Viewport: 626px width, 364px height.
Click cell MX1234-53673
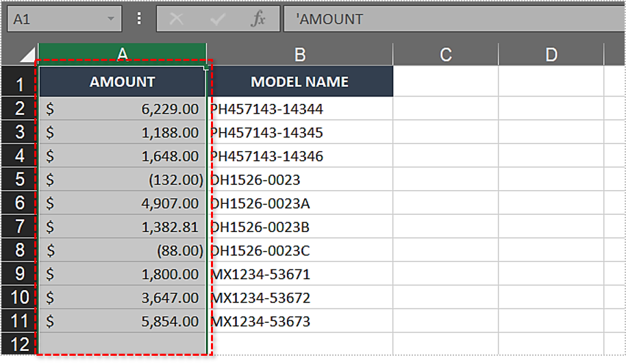pos(300,321)
